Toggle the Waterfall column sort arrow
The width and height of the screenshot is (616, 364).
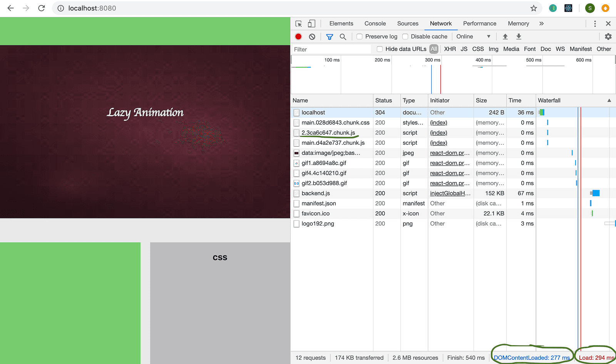click(x=609, y=100)
